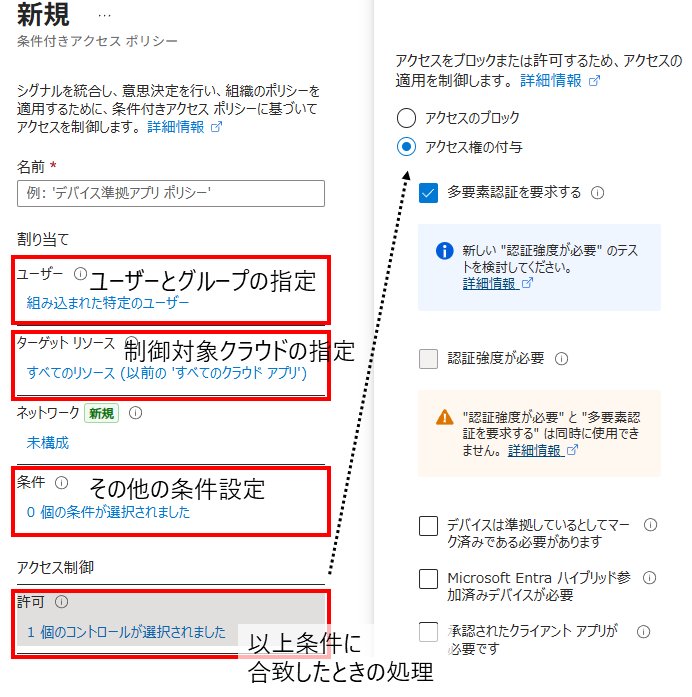Viewport: 692px width, 697px height.
Task: Click the info icon beside 条件 label
Action: coord(62,482)
